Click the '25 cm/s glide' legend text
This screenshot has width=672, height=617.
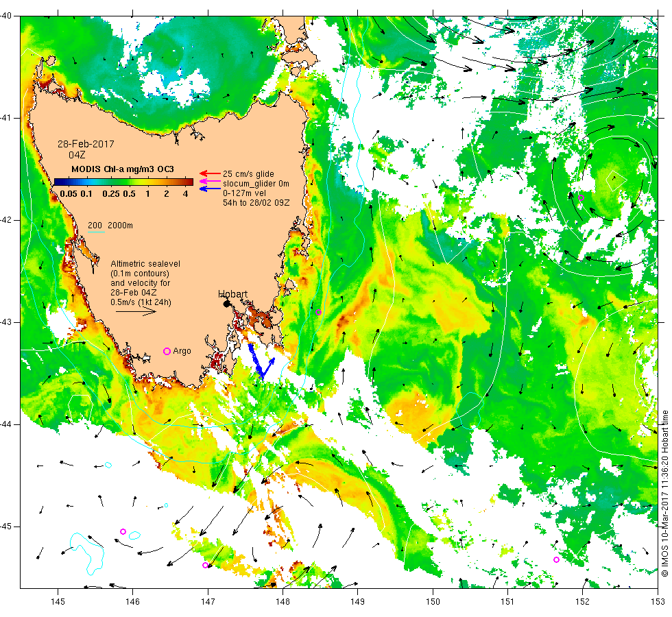tap(248, 174)
